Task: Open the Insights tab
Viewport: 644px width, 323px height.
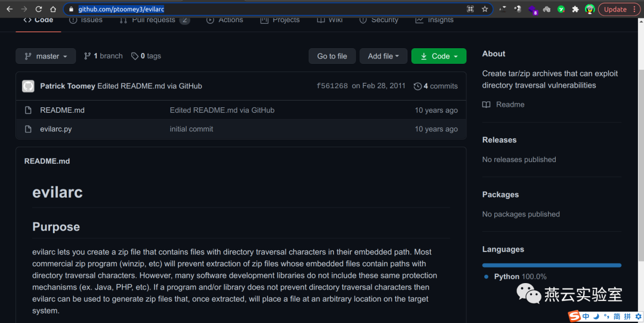Action: tap(435, 20)
